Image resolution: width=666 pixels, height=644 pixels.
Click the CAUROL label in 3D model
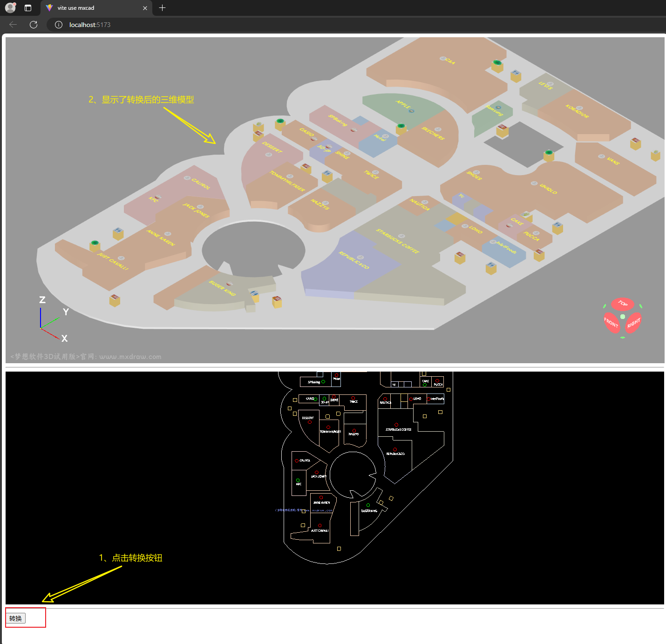click(201, 184)
